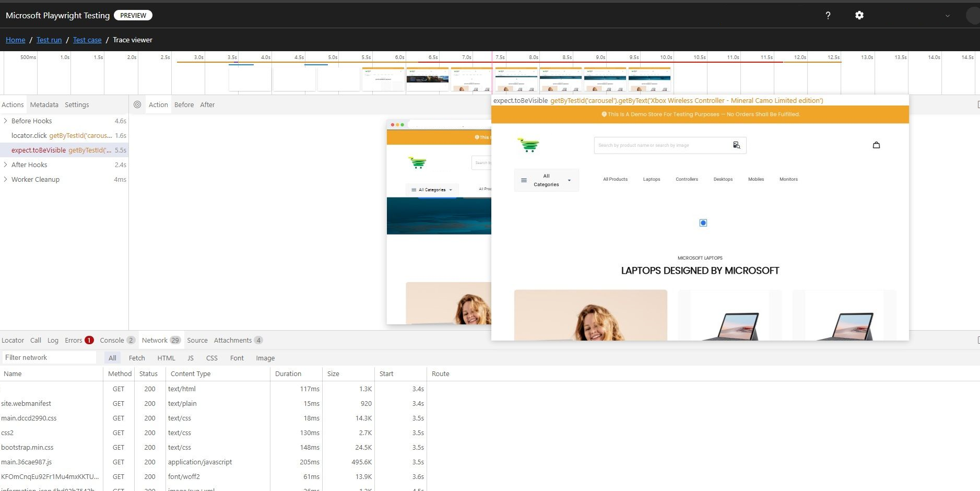
Task: Open the settings gear icon
Action: (859, 15)
